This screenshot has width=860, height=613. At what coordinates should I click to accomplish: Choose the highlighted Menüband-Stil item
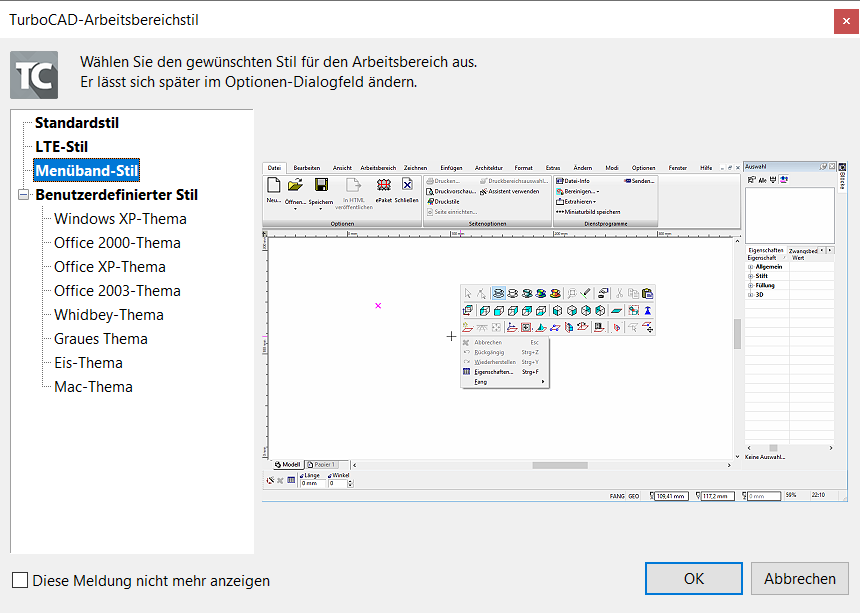(87, 171)
